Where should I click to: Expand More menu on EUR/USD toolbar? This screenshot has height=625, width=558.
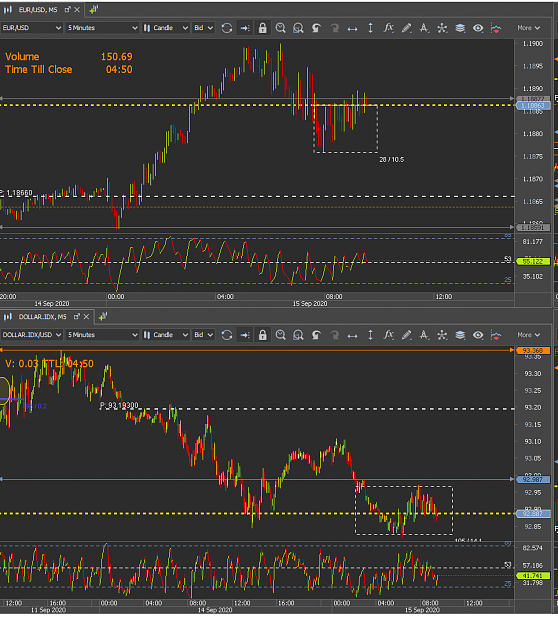pos(529,28)
